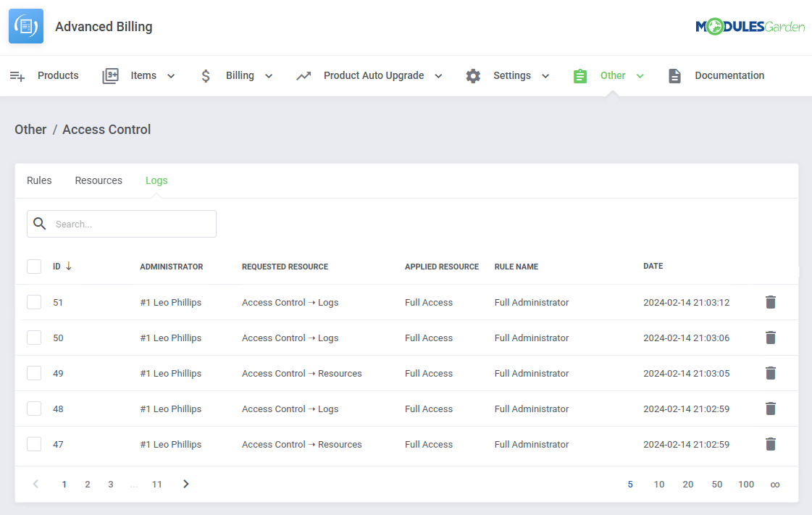812x515 pixels.
Task: Show 100 rows per page
Action: 746,485
